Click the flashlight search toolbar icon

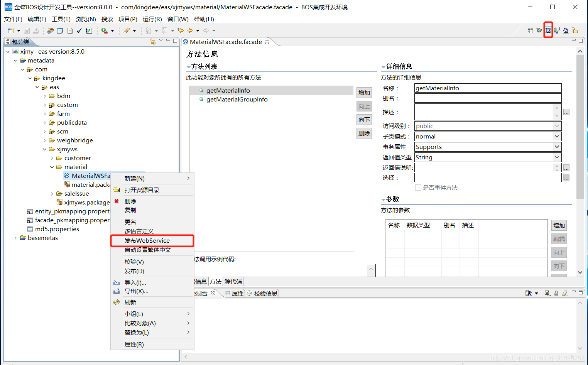(127, 30)
